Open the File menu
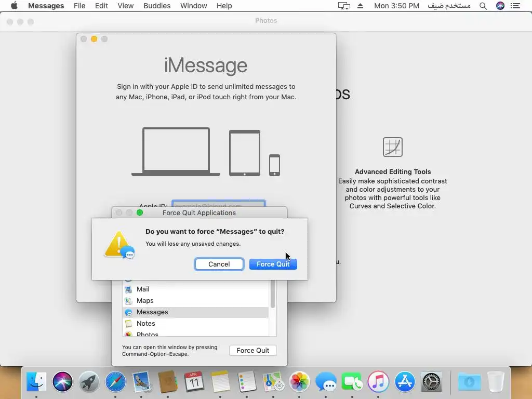The height and width of the screenshot is (399, 532). 79,6
